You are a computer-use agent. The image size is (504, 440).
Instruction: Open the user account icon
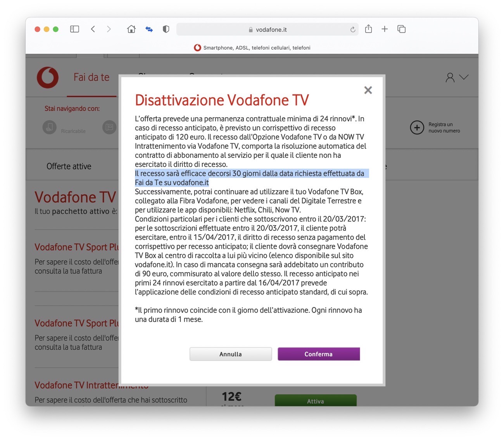point(450,77)
